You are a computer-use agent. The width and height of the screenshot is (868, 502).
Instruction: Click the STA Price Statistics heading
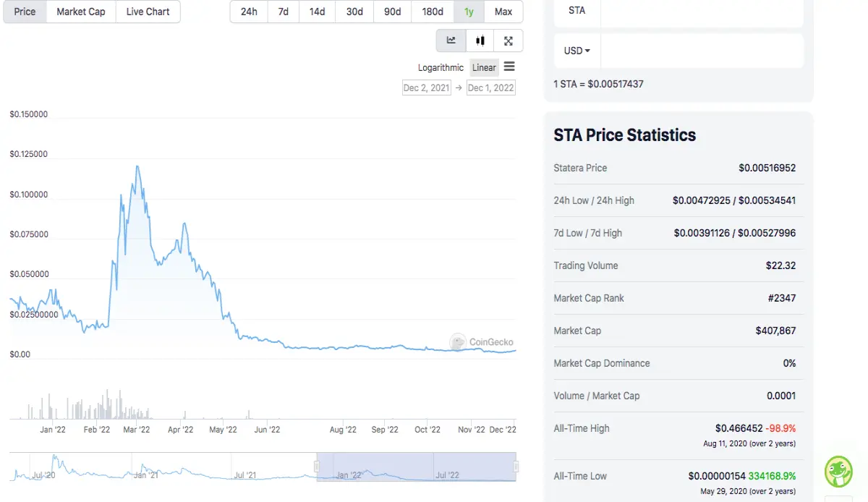[x=625, y=135]
